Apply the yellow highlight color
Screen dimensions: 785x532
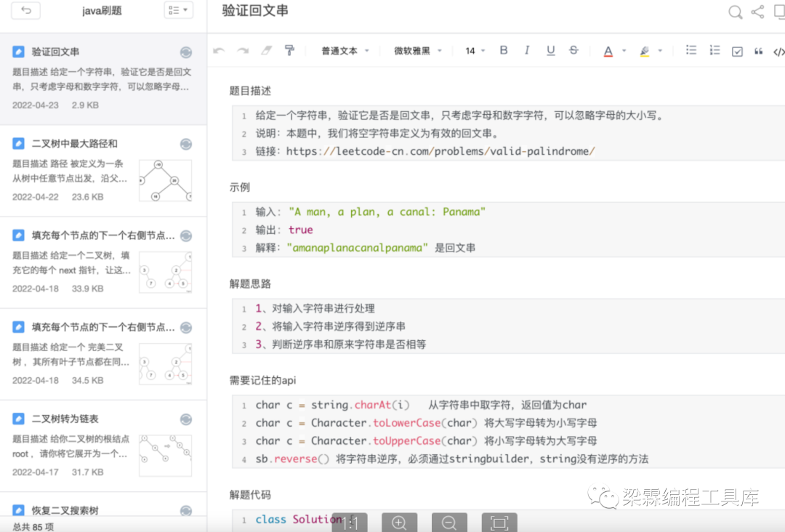(644, 51)
